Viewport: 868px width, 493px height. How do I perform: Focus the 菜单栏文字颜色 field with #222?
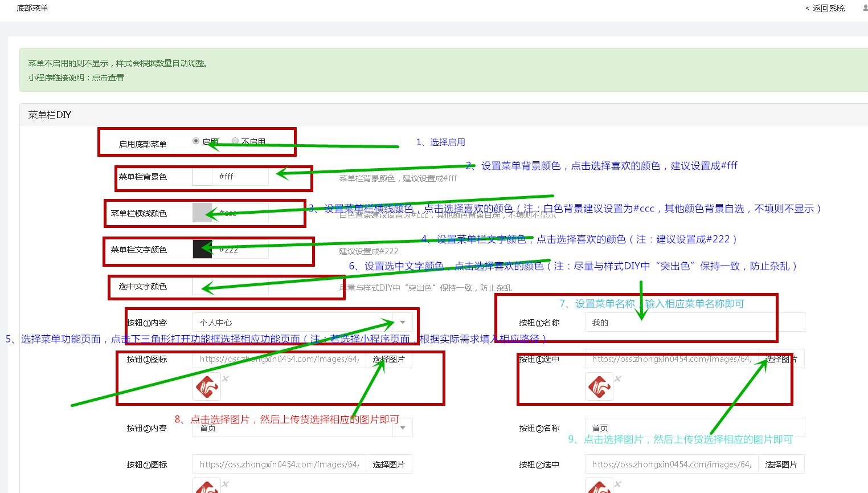coord(240,249)
